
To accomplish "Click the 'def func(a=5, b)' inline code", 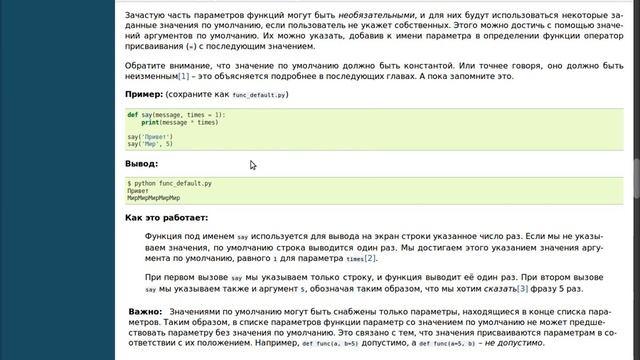I will [x=447, y=344].
